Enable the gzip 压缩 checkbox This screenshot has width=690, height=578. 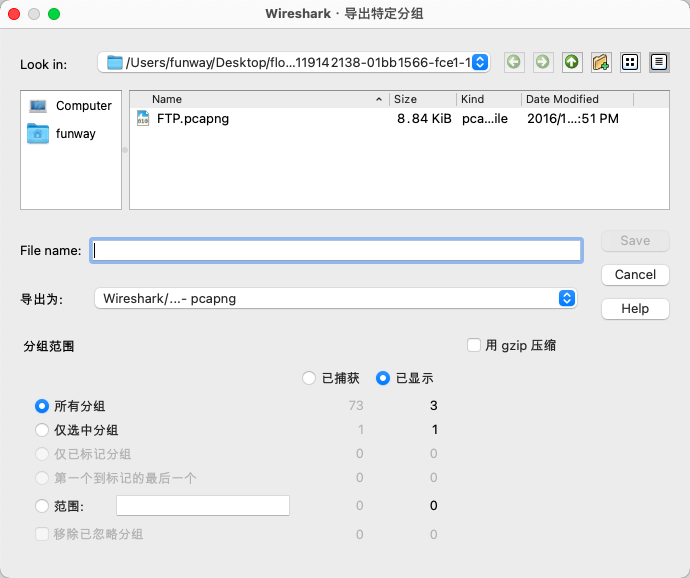coord(475,345)
